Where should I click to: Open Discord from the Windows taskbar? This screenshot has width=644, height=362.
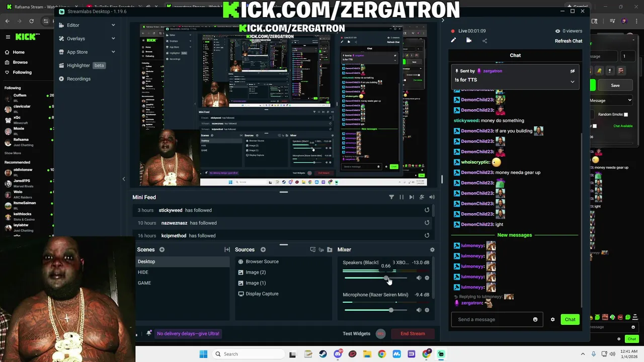pyautogui.click(x=338, y=354)
